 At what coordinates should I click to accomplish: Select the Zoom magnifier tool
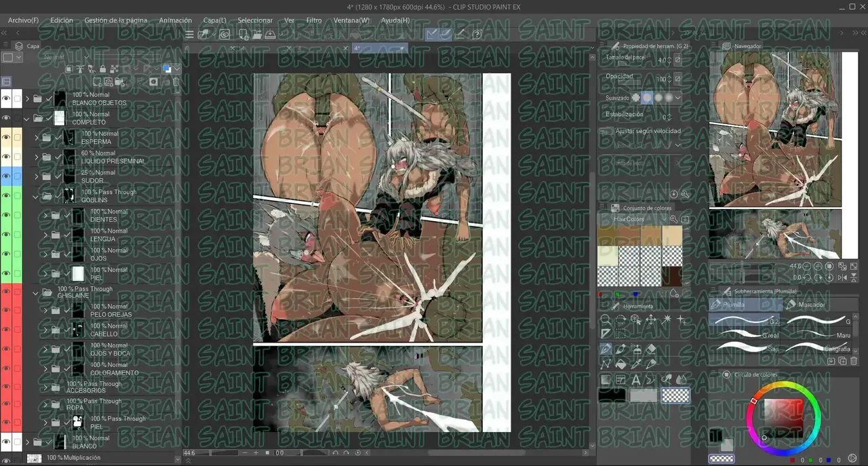[605, 319]
